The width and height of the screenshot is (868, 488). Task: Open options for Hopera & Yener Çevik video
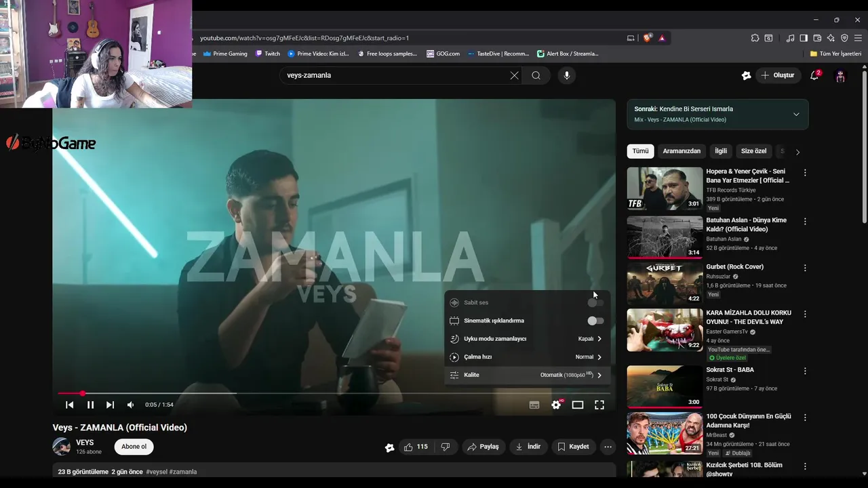[x=805, y=173]
